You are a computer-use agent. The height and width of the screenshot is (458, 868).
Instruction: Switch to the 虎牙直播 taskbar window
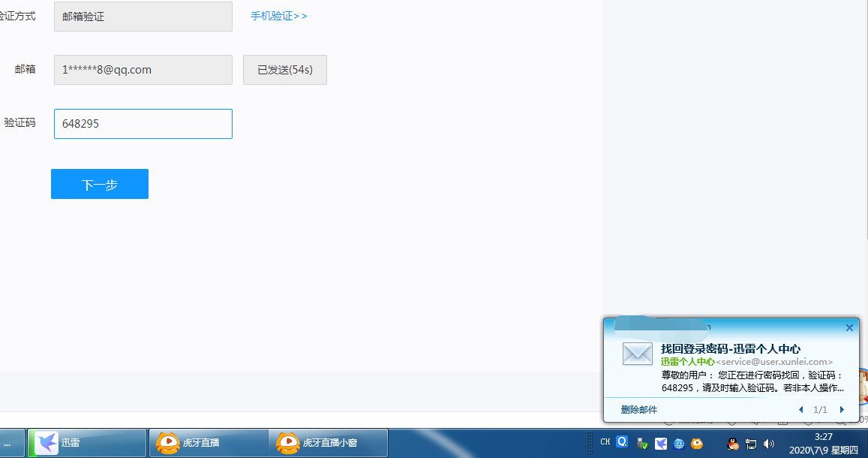point(209,443)
